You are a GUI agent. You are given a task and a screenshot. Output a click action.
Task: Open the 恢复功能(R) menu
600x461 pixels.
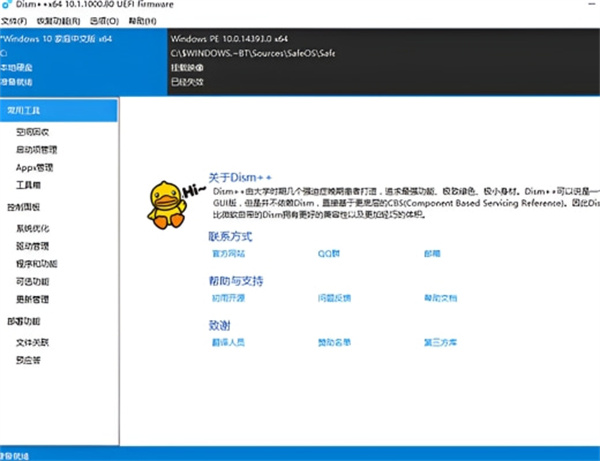(58, 21)
